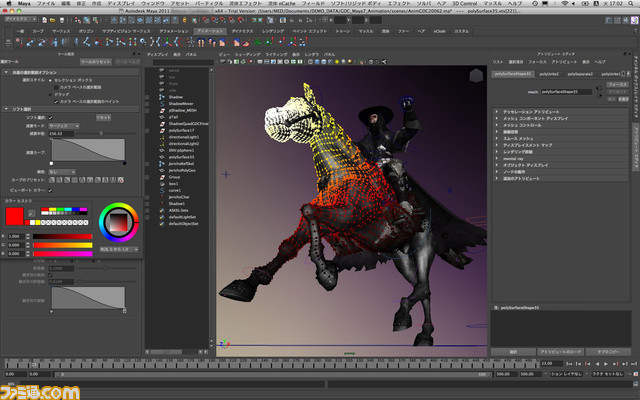640x400 pixels.
Task: Click the アトリビュートのロード button
Action: click(x=560, y=352)
